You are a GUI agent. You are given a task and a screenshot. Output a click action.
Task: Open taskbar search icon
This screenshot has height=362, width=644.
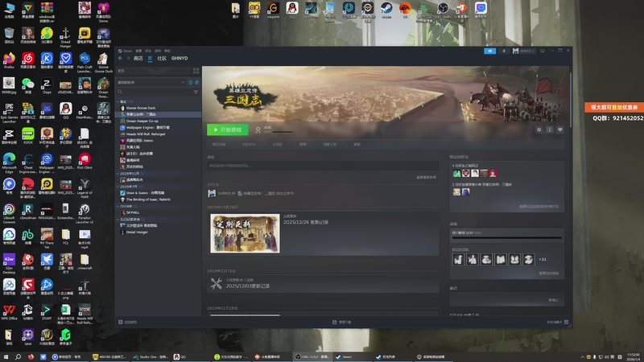click(18, 357)
